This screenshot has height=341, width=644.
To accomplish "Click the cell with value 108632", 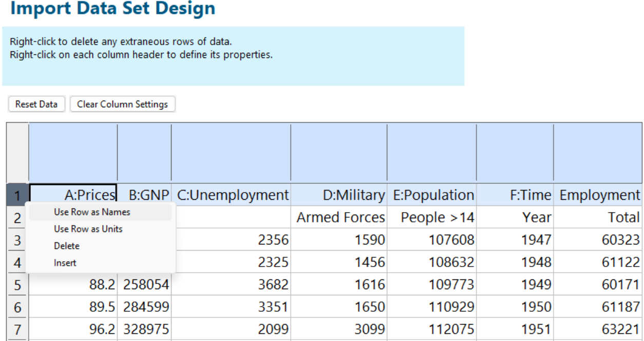I will [x=432, y=262].
